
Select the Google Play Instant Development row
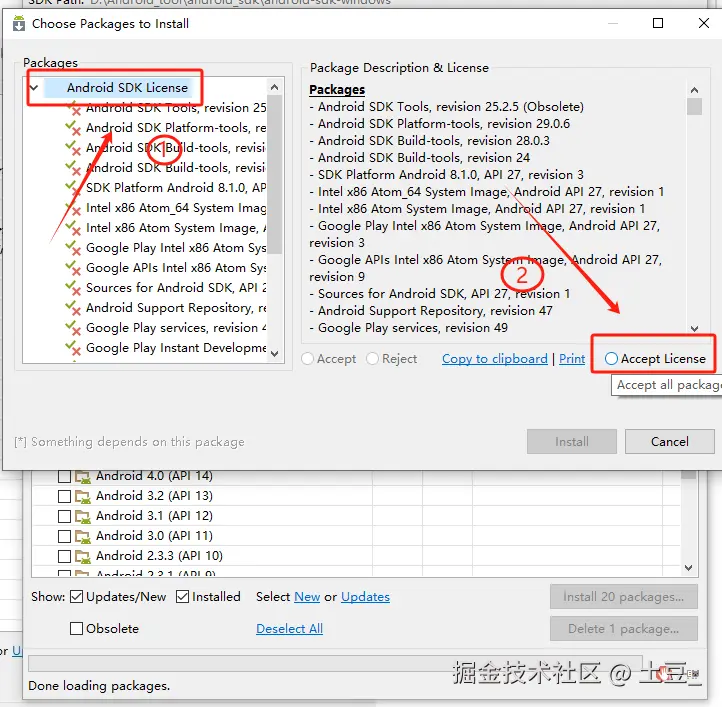pos(176,348)
